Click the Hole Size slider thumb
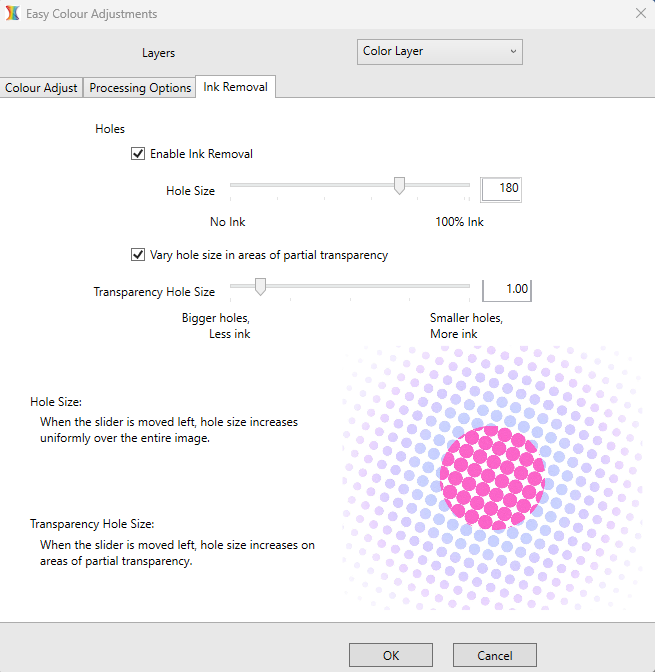Image resolution: width=655 pixels, height=672 pixels. coord(399,186)
